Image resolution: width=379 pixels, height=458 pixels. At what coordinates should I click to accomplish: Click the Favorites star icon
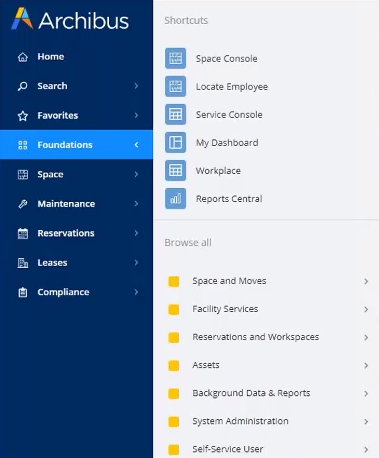[23, 116]
